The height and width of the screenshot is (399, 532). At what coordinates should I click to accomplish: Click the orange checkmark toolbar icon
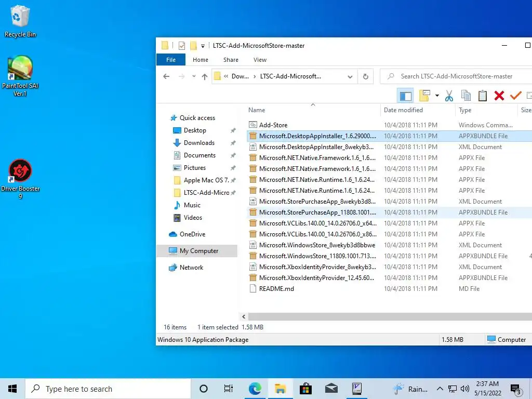515,96
